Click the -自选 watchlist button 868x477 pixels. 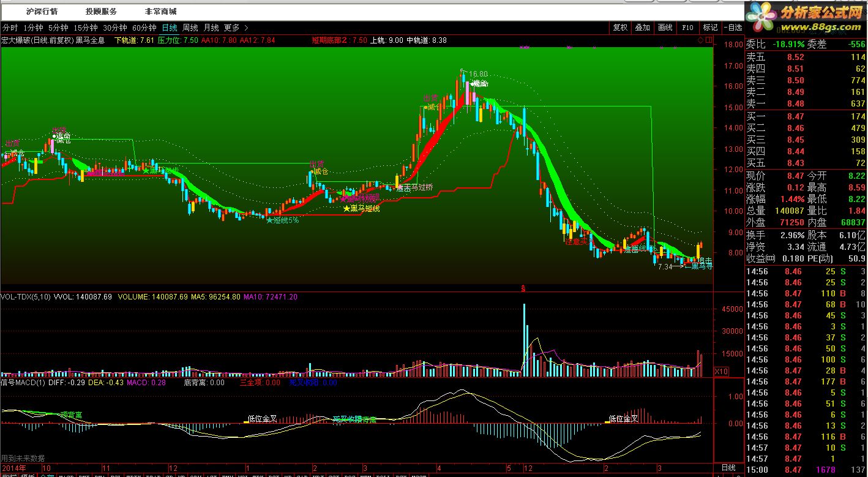pos(733,28)
